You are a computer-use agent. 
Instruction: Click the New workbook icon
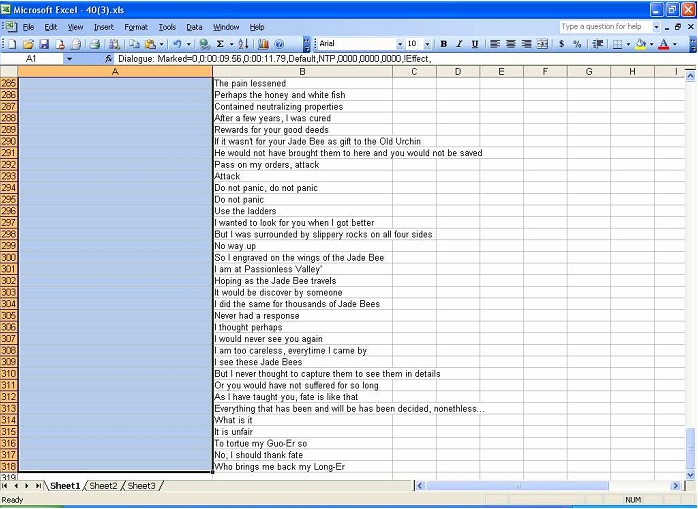pyautogui.click(x=12, y=44)
